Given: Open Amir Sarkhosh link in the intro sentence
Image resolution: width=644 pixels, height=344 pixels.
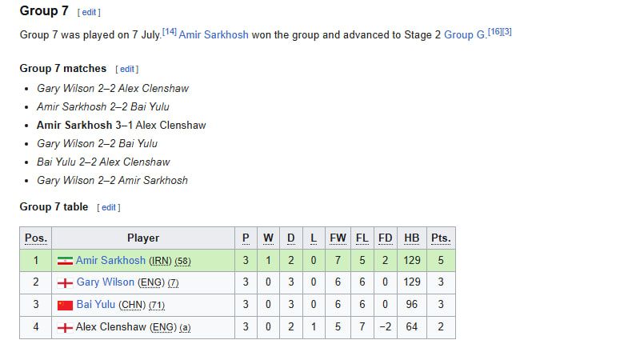Looking at the screenshot, I should (x=214, y=34).
